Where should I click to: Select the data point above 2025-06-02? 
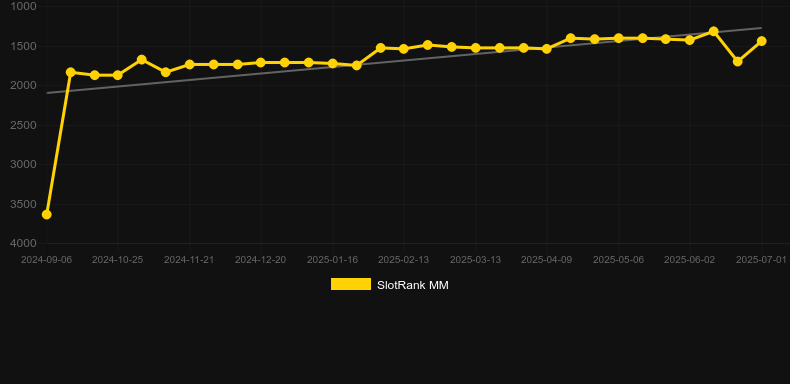690,40
